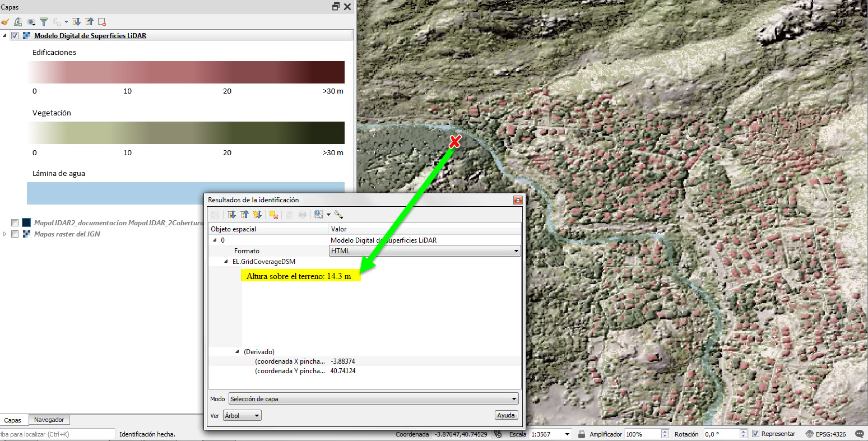
Task: Filter the legend by map content
Action: tap(43, 21)
